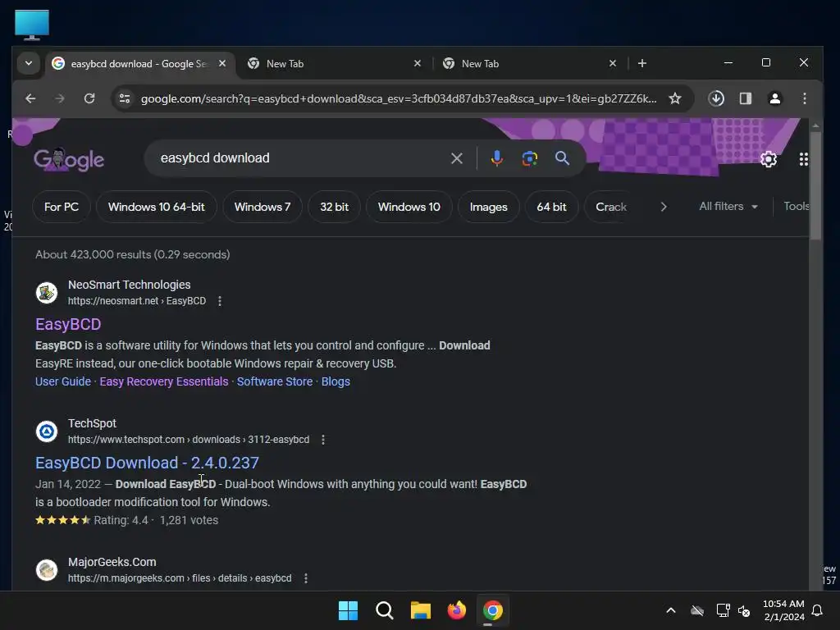Select the Windows 10 filter chip

(x=409, y=207)
